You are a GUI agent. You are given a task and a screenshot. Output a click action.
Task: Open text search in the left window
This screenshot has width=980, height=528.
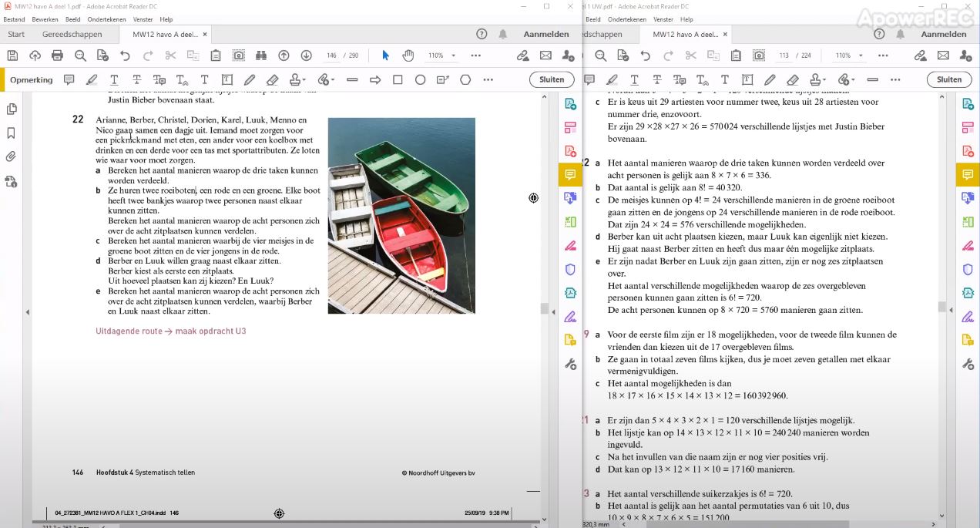[80, 55]
